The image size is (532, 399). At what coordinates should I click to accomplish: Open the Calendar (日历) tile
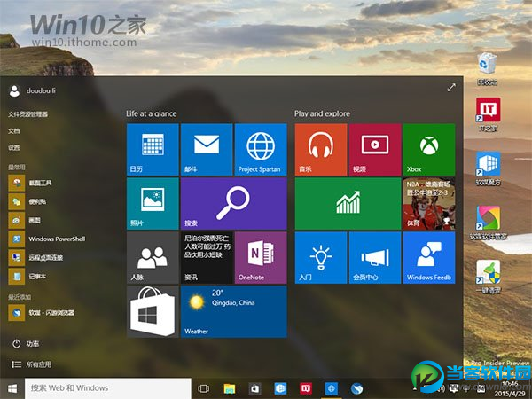coord(152,149)
